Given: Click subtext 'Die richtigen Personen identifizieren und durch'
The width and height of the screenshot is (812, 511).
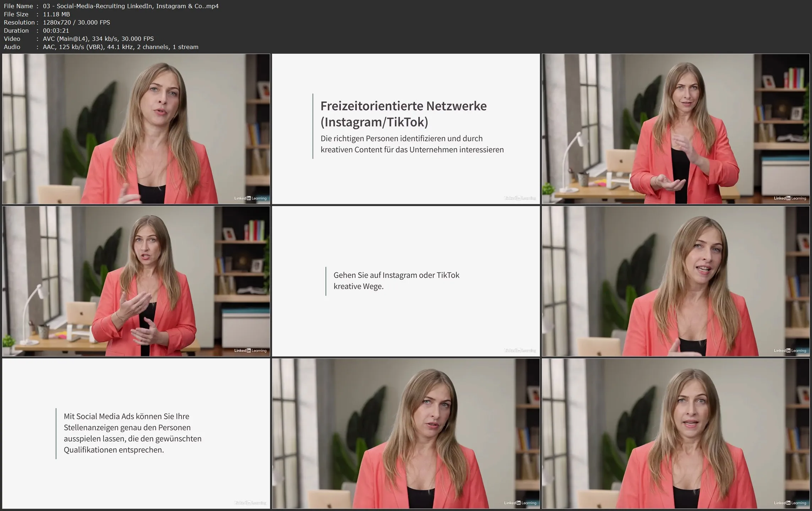Looking at the screenshot, I should (402, 138).
